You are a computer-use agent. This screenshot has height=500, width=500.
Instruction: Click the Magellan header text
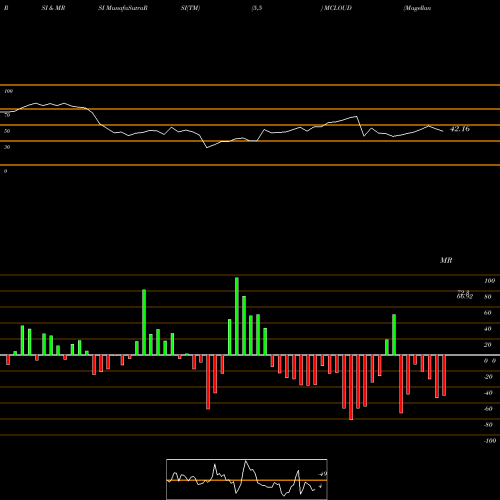[417, 8]
